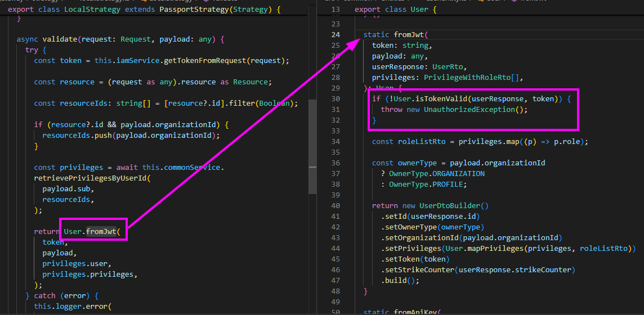The image size is (644, 315).
Task: Click the 'const resourceIds: string[]' line
Action: pos(166,103)
